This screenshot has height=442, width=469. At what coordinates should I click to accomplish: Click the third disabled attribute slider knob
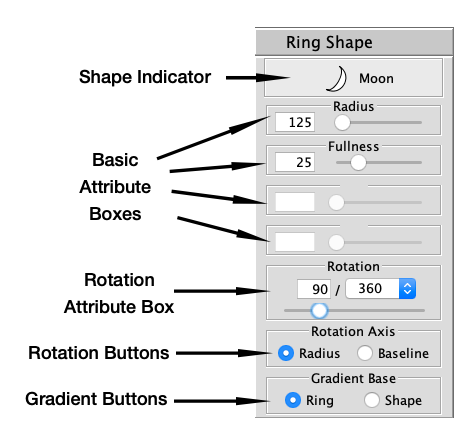[336, 202]
